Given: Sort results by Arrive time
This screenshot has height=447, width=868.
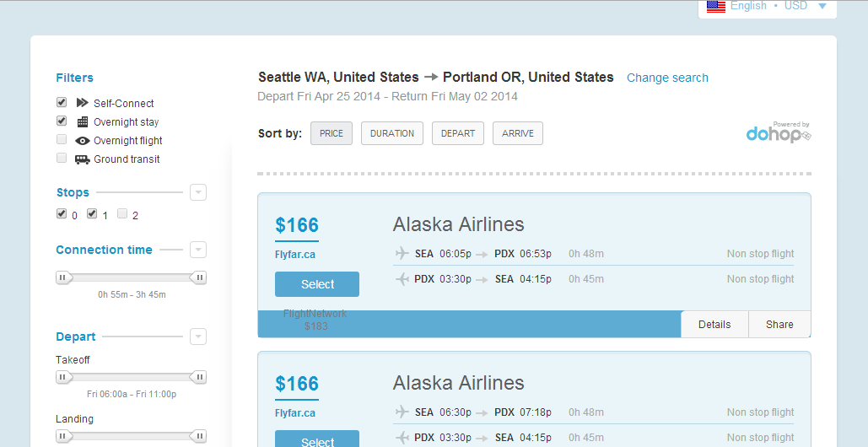Looking at the screenshot, I should pyautogui.click(x=518, y=133).
